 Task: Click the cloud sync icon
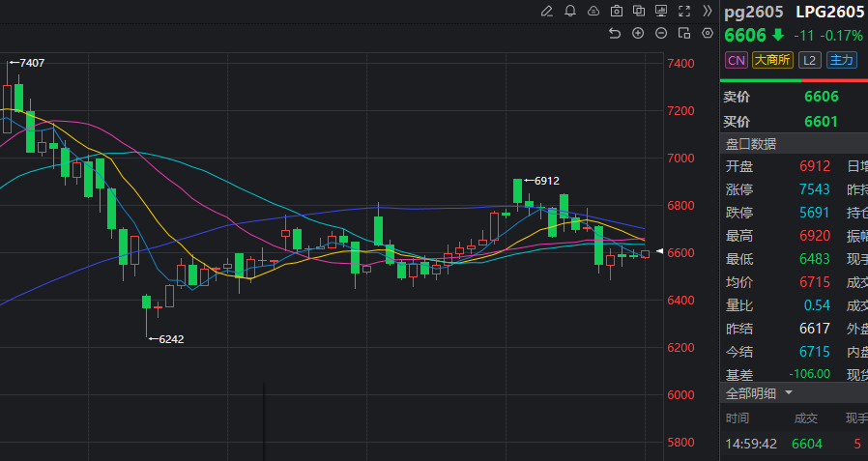coord(593,11)
